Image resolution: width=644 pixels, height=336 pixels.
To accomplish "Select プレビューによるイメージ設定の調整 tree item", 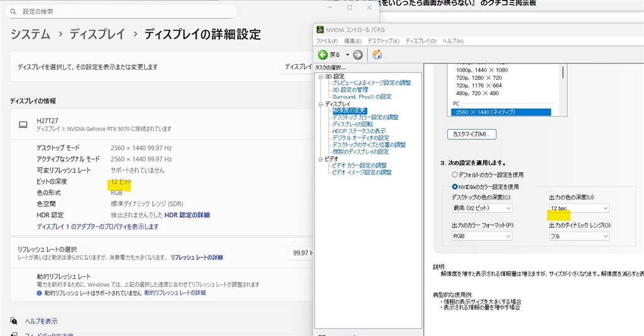I will 371,83.
